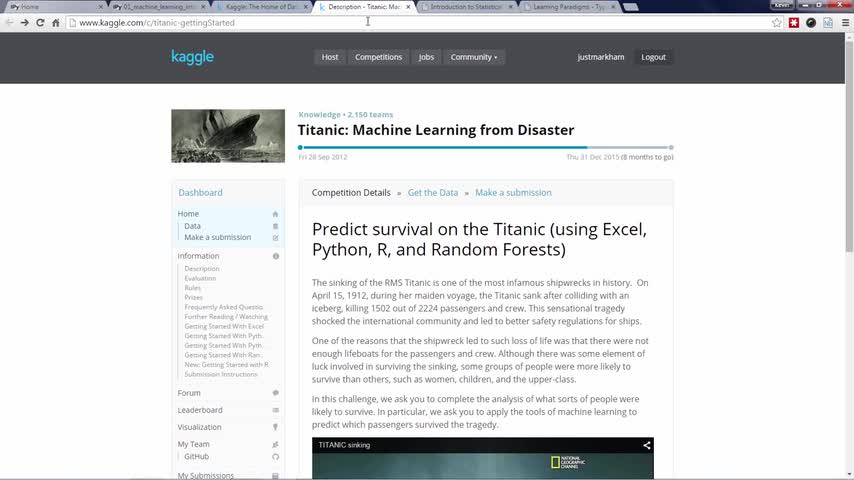The image size is (854, 480).
Task: Open New: Getting Started with R page
Action: (x=227, y=364)
